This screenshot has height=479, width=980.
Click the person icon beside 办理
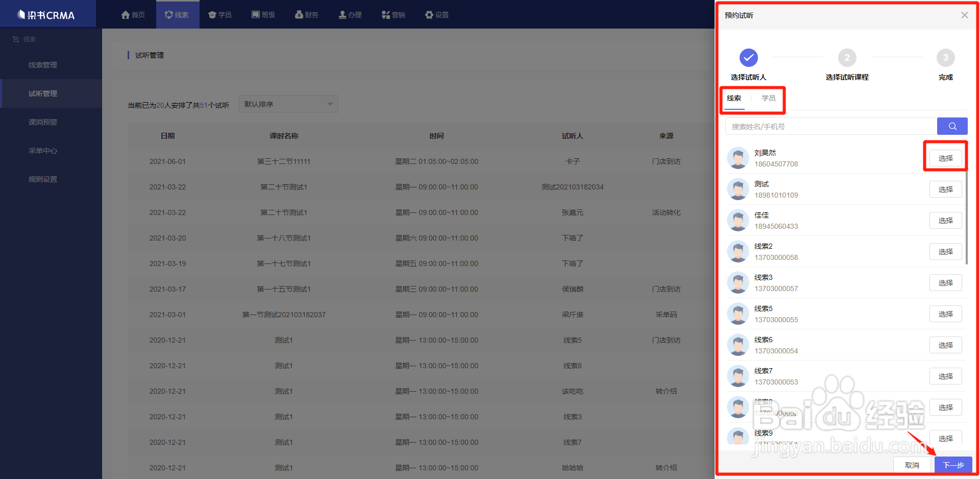[342, 15]
